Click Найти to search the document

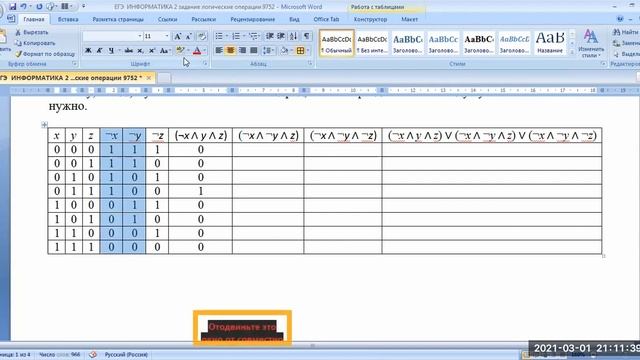(626, 32)
